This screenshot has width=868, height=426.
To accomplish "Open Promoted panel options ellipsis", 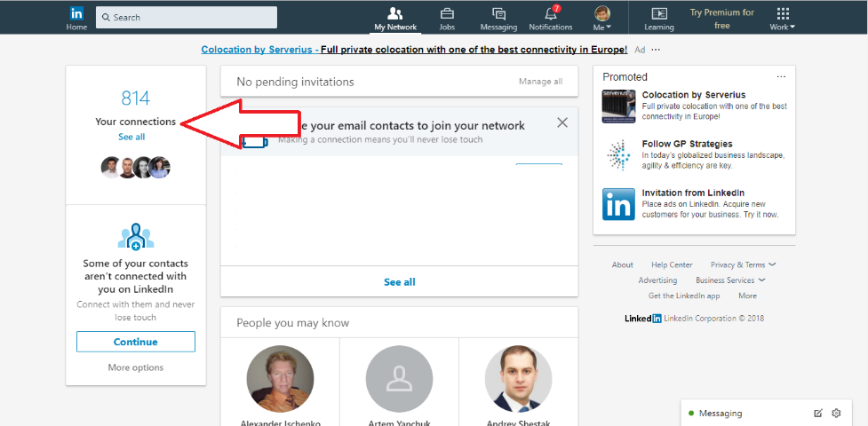I will [781, 77].
